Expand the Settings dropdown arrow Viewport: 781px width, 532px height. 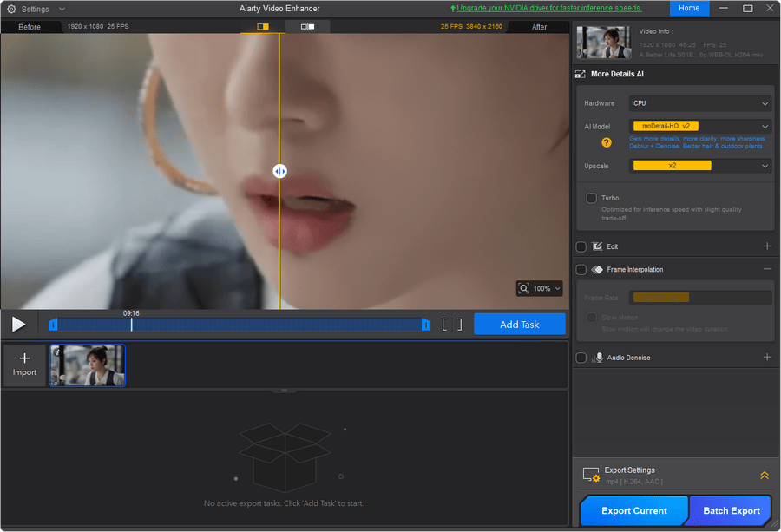click(62, 9)
